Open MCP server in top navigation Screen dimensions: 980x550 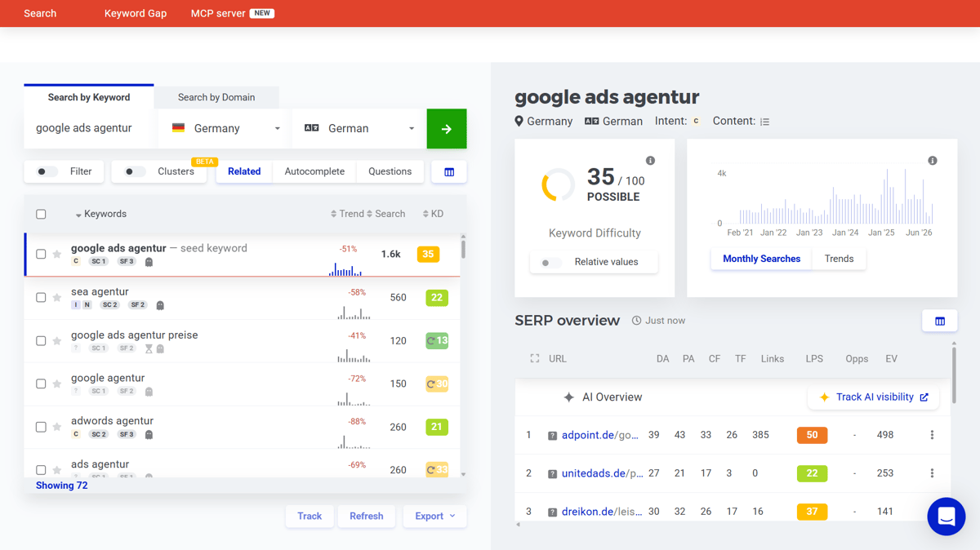pos(232,14)
